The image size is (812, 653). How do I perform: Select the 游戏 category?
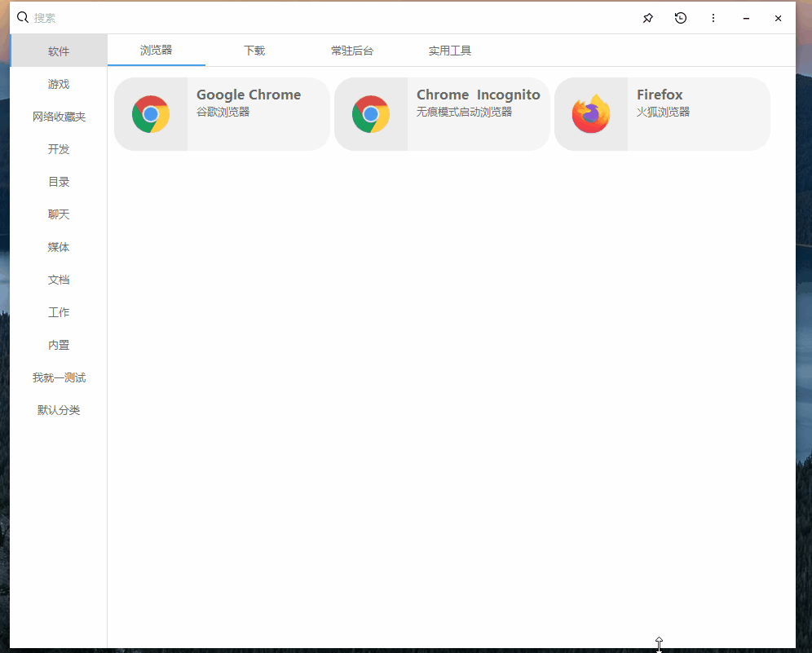(59, 84)
